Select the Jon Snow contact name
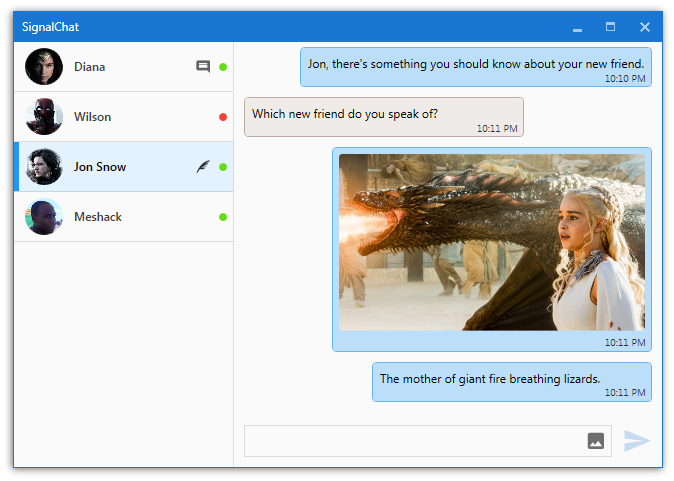 (100, 167)
